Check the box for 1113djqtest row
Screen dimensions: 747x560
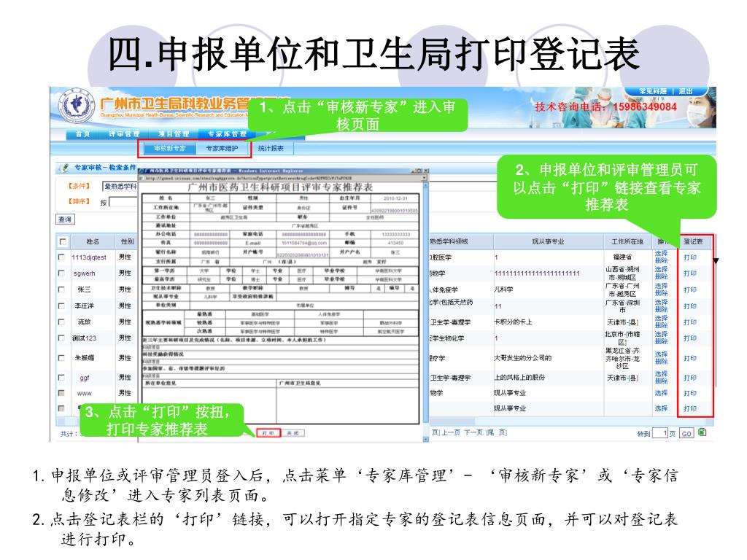(61, 257)
